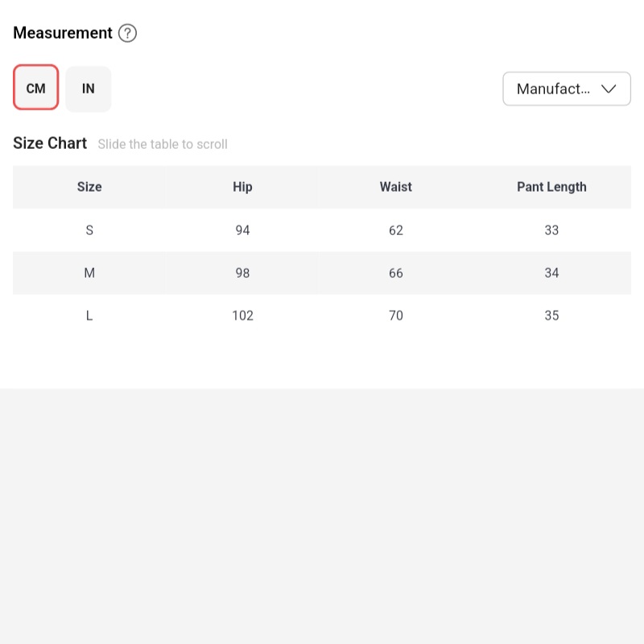Switch measurement units to CM

pos(36,89)
